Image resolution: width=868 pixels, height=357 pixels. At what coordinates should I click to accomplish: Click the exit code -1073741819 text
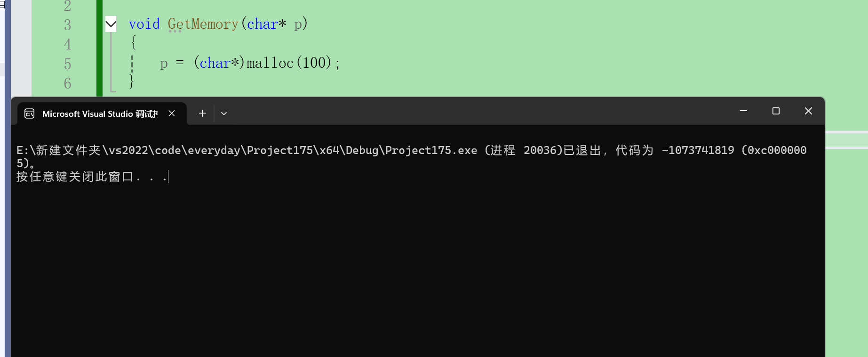coord(698,150)
